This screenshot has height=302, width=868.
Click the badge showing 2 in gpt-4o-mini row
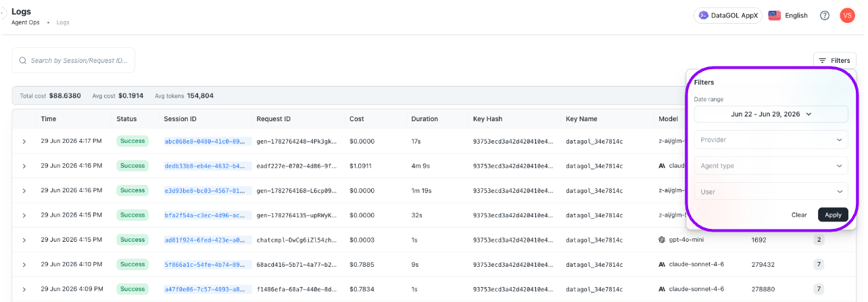pyautogui.click(x=819, y=240)
